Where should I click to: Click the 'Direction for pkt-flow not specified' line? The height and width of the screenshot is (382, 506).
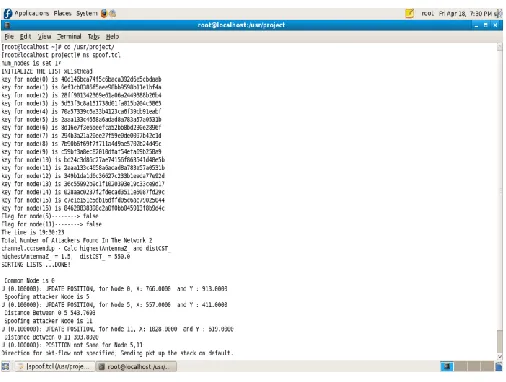click(117, 353)
